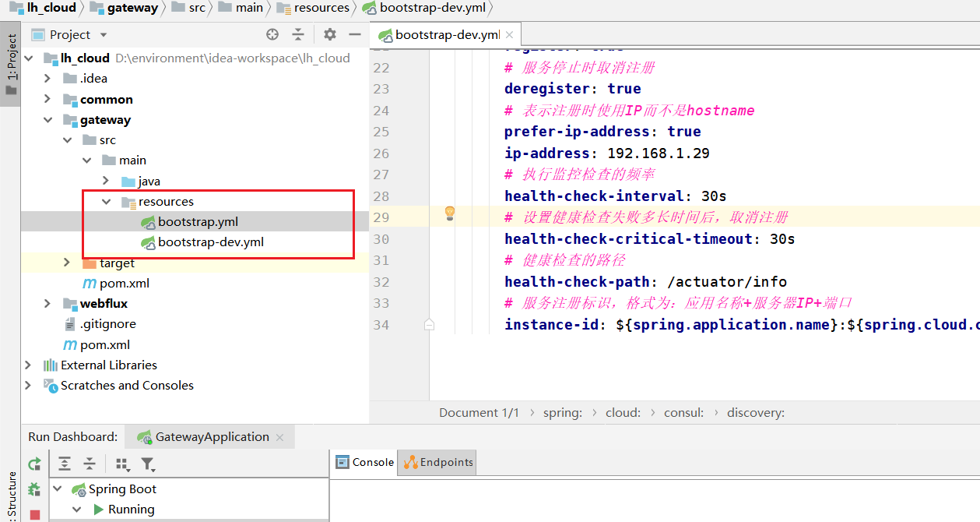Rerun GatewayApplication in Run Dashboard
Image resolution: width=980 pixels, height=522 pixels.
34,464
